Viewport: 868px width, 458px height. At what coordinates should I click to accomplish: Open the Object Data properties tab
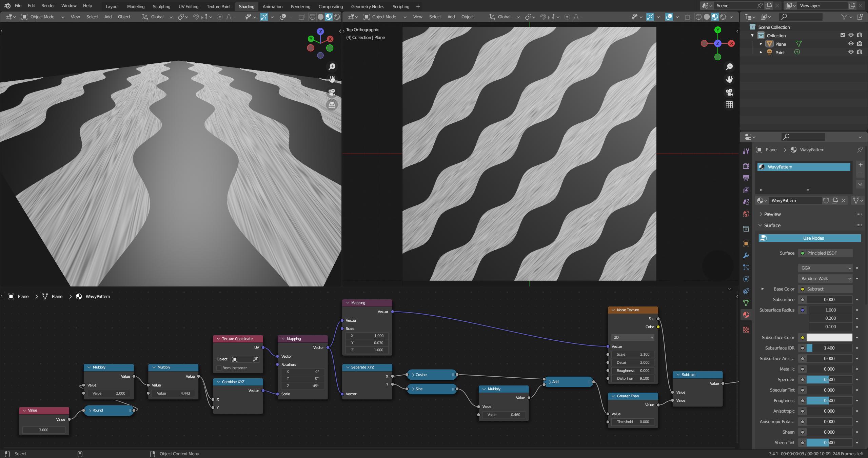point(746,303)
